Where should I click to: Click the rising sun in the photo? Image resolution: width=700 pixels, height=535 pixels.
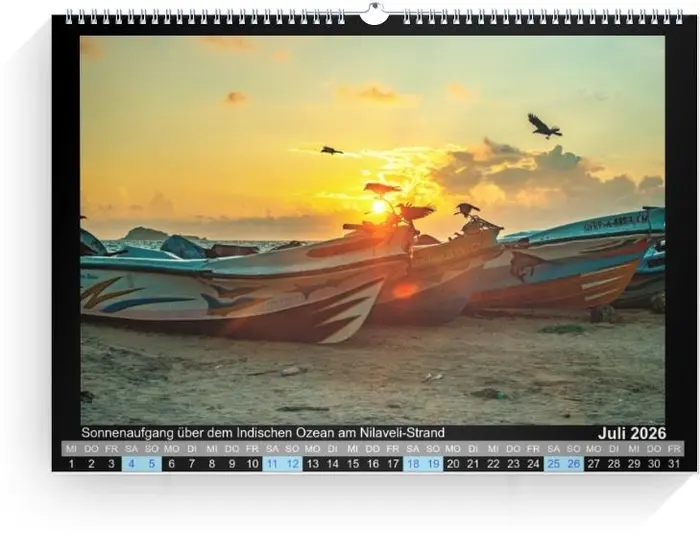[379, 207]
